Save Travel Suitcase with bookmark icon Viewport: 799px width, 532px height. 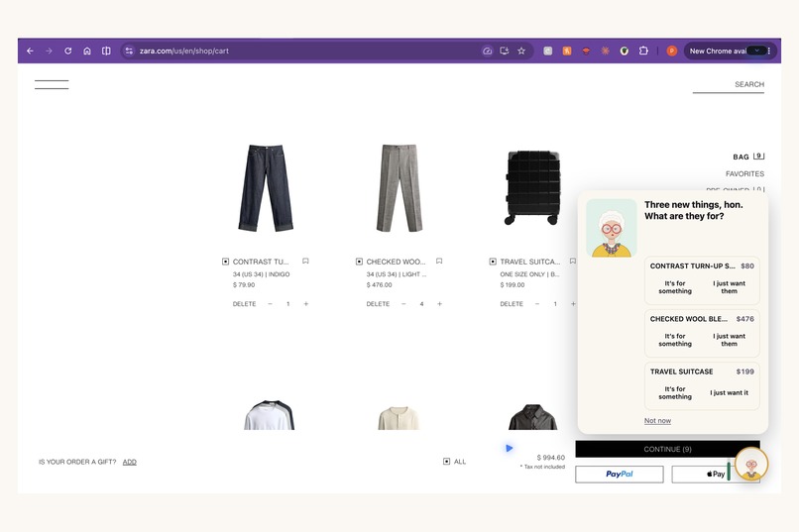(x=573, y=262)
